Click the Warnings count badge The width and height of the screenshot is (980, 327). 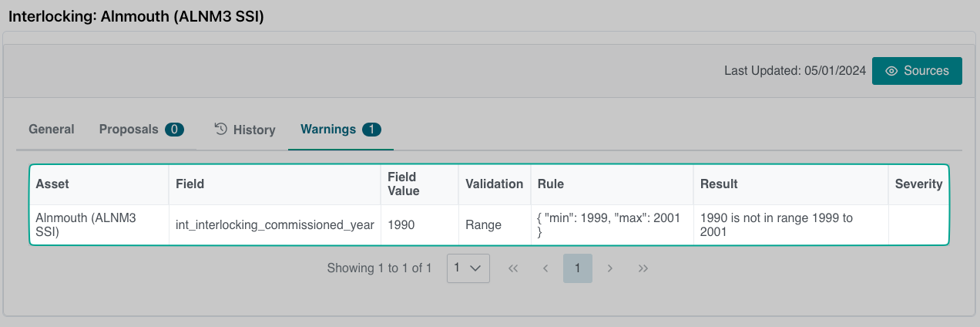371,129
